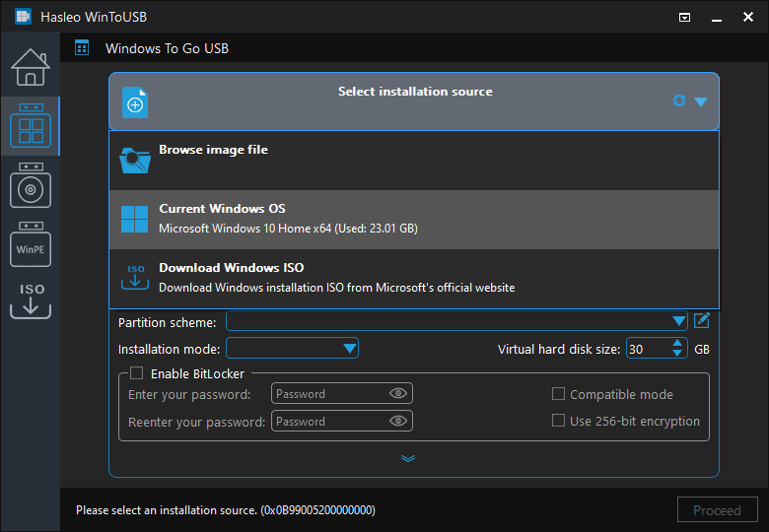Click the Proceed button
The height and width of the screenshot is (532, 769).
tap(717, 510)
